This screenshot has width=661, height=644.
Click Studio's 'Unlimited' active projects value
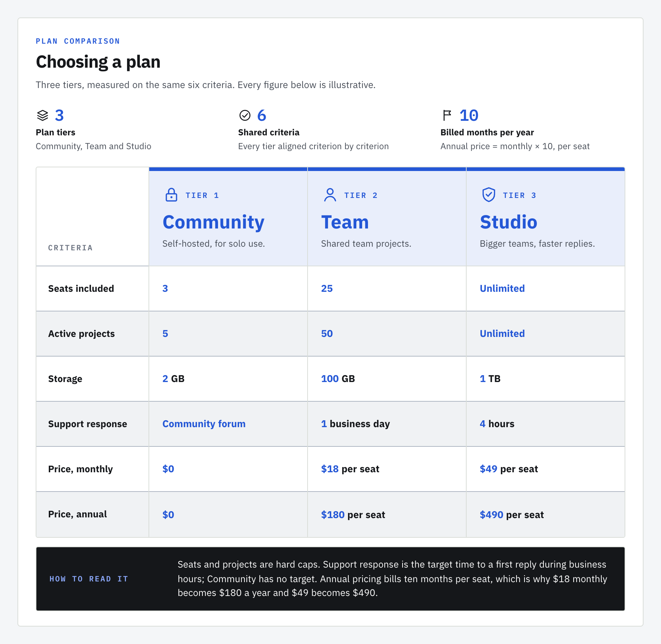(502, 334)
